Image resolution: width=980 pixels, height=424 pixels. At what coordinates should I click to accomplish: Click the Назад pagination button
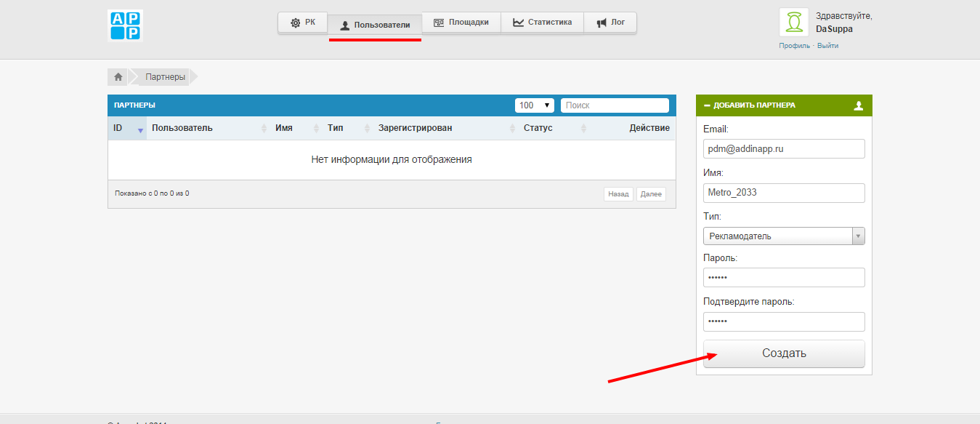click(x=618, y=194)
